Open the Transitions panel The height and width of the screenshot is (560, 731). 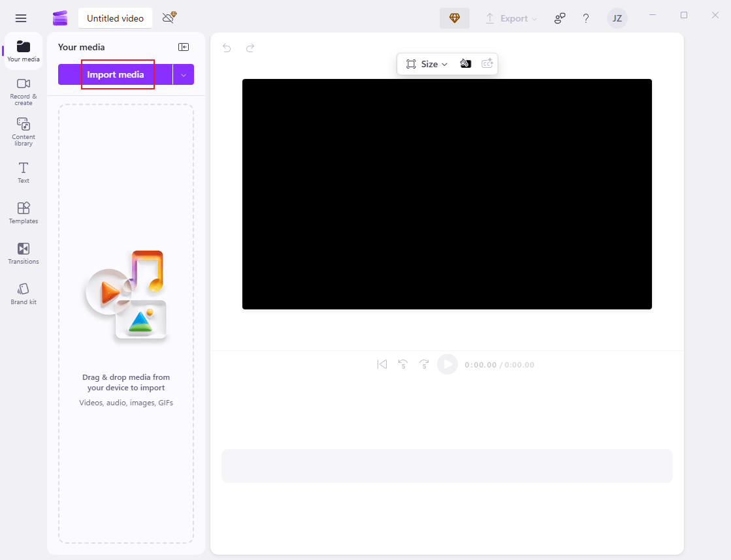pyautogui.click(x=23, y=253)
